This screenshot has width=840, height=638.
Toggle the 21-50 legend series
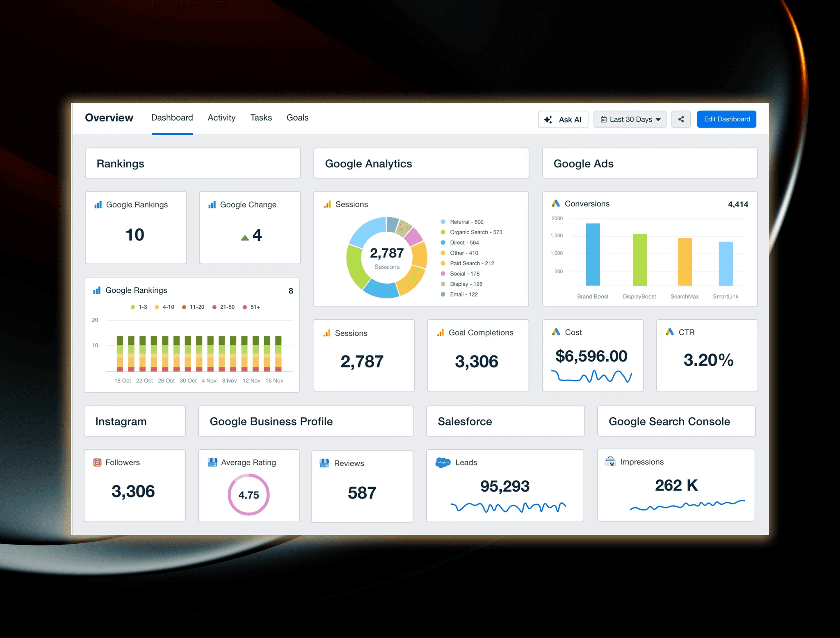224,307
